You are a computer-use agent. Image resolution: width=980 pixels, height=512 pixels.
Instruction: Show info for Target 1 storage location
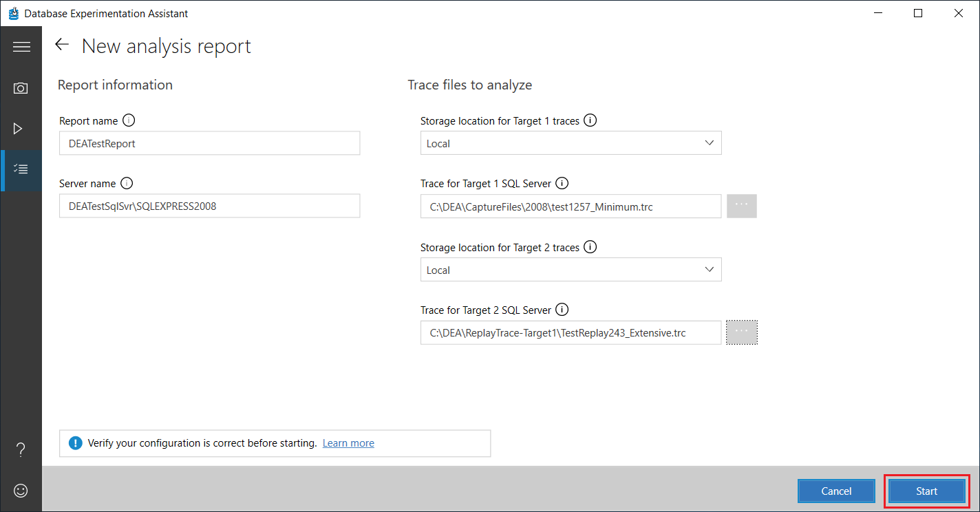[590, 120]
